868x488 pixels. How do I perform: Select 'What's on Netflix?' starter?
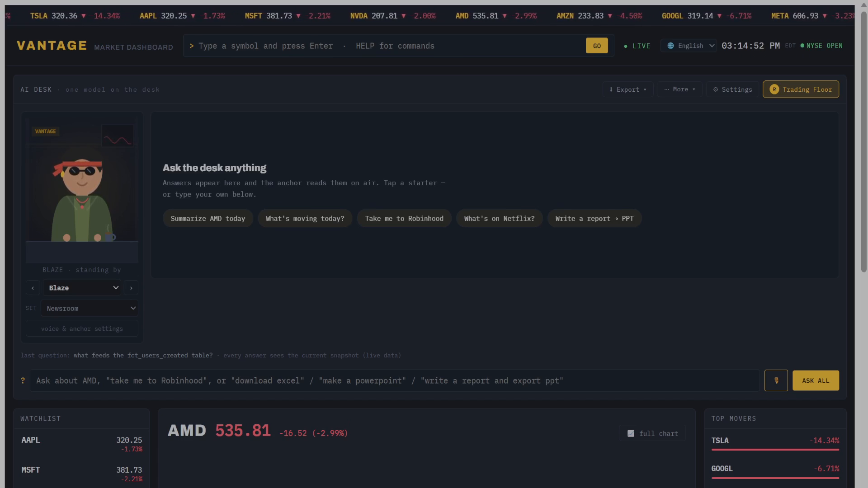[x=499, y=218]
